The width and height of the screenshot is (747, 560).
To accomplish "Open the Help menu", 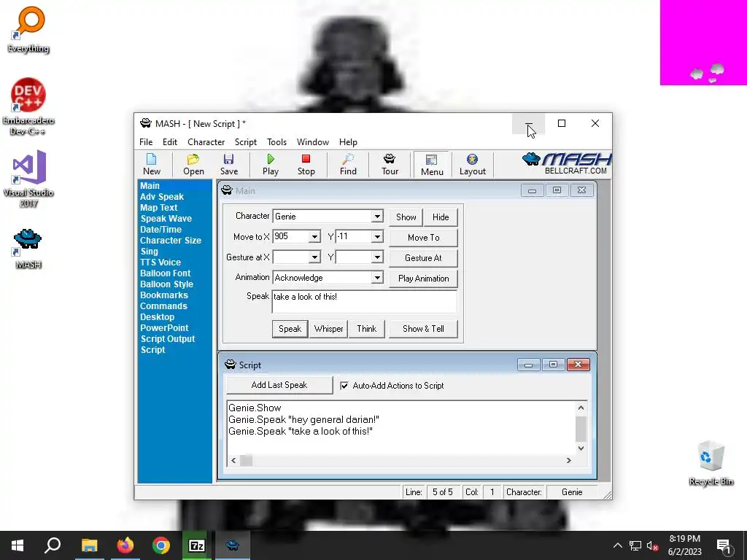I will [348, 142].
